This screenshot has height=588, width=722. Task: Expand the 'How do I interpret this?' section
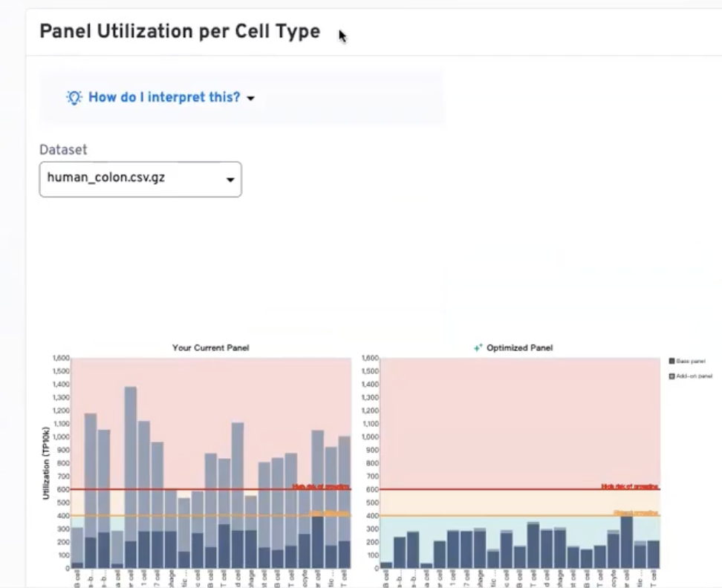[164, 97]
